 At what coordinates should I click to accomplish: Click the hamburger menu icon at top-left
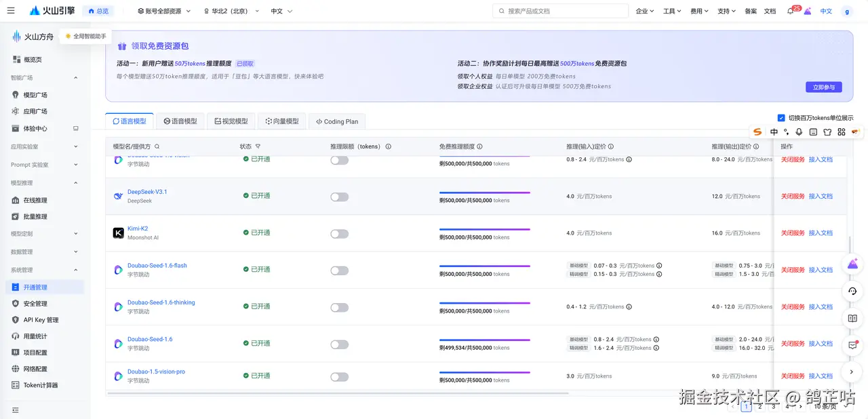11,11
